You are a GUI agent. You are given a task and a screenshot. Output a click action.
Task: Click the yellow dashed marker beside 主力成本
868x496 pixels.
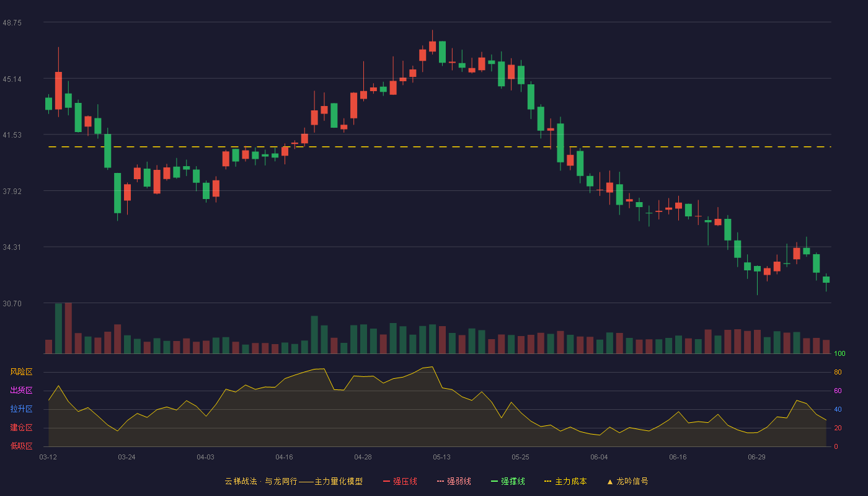548,482
